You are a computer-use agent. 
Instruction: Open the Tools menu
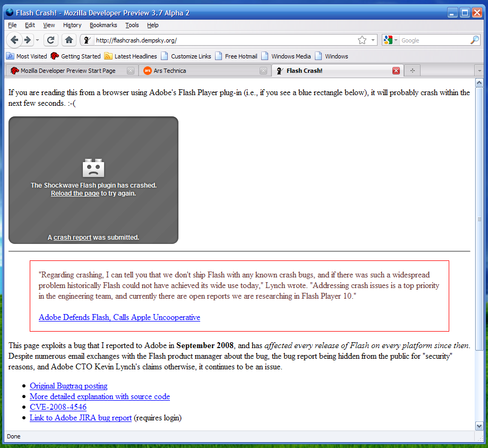(x=132, y=25)
